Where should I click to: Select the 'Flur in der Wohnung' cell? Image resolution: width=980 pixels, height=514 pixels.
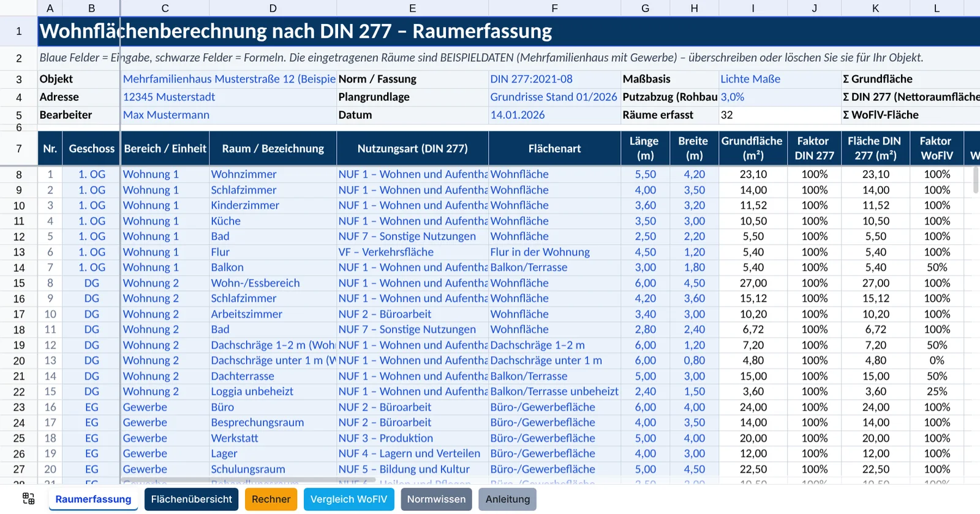554,252
